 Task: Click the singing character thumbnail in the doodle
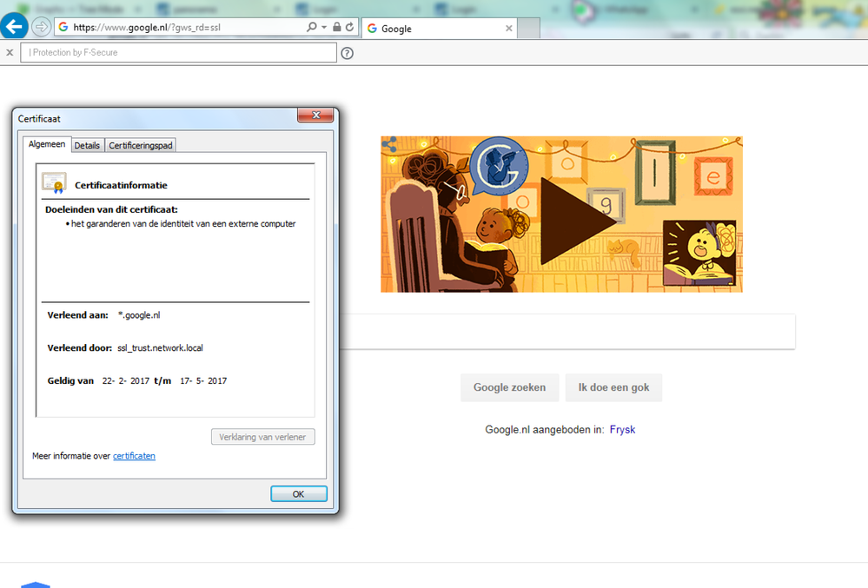click(x=699, y=253)
